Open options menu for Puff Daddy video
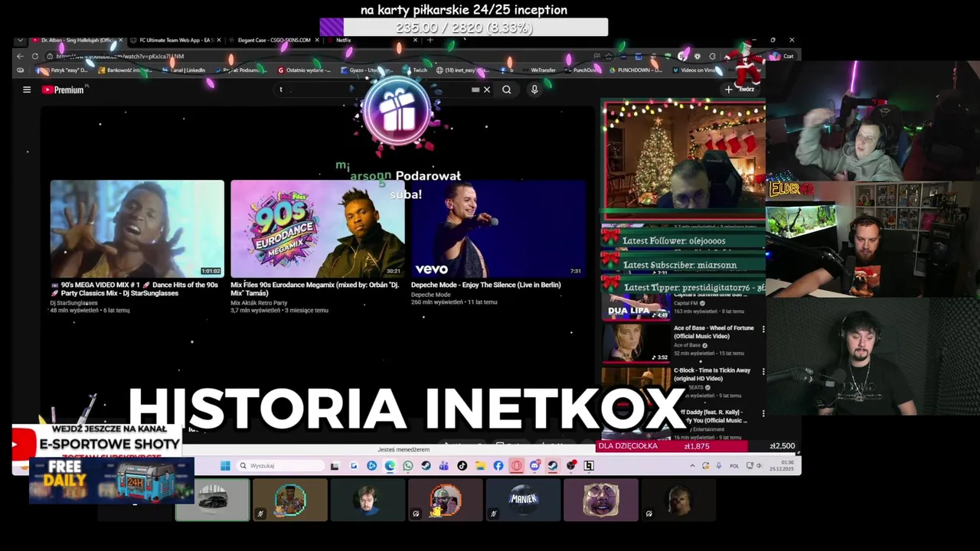The image size is (980, 551). [x=763, y=413]
